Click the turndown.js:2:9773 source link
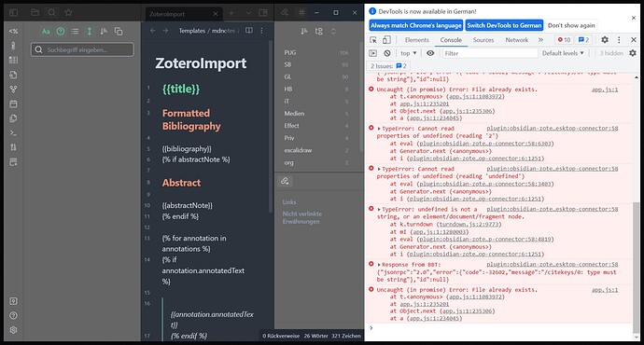644x345 pixels. [x=469, y=225]
